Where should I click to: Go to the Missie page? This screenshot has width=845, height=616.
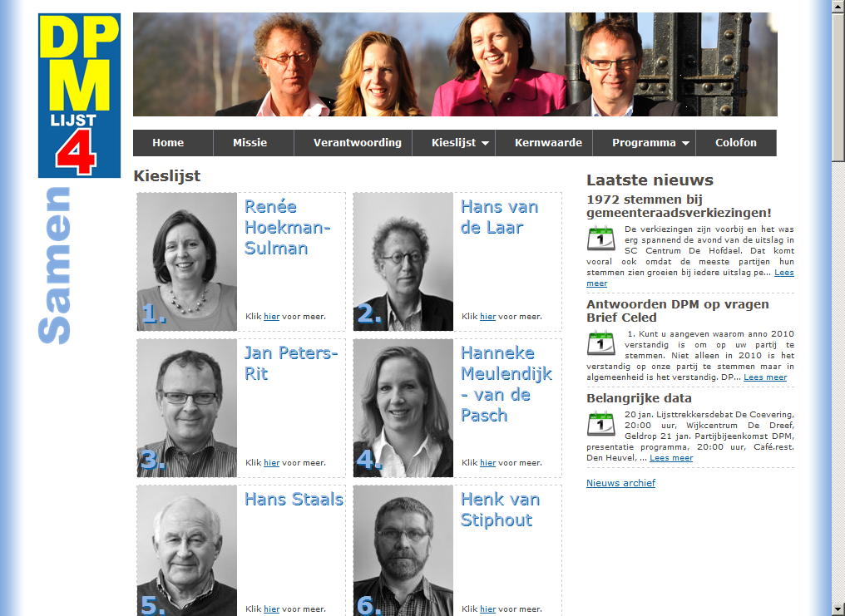(x=250, y=143)
